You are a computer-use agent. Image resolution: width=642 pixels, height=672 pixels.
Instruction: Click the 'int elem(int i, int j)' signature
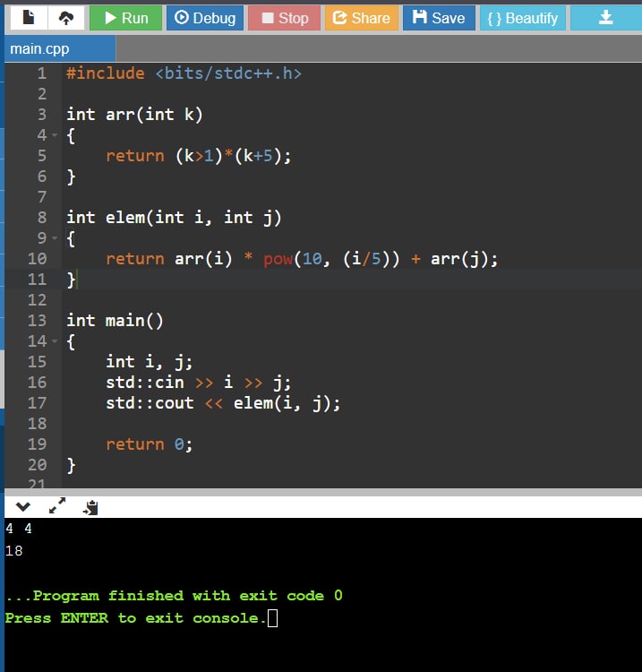point(174,218)
